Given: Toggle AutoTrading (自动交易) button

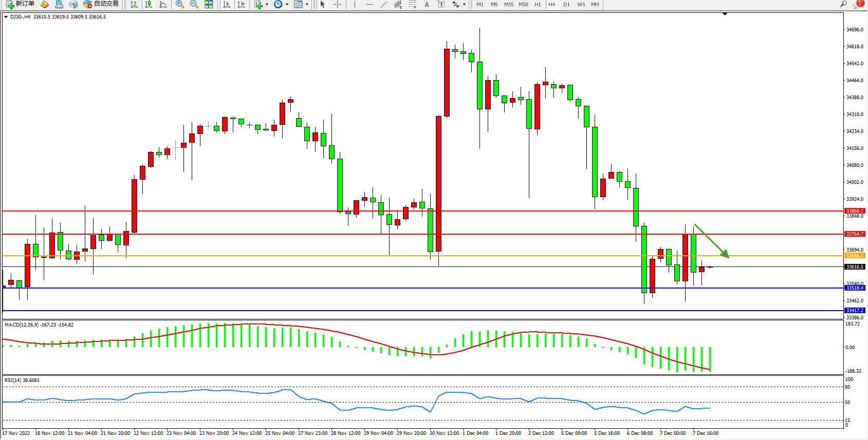Looking at the screenshot, I should click(101, 4).
